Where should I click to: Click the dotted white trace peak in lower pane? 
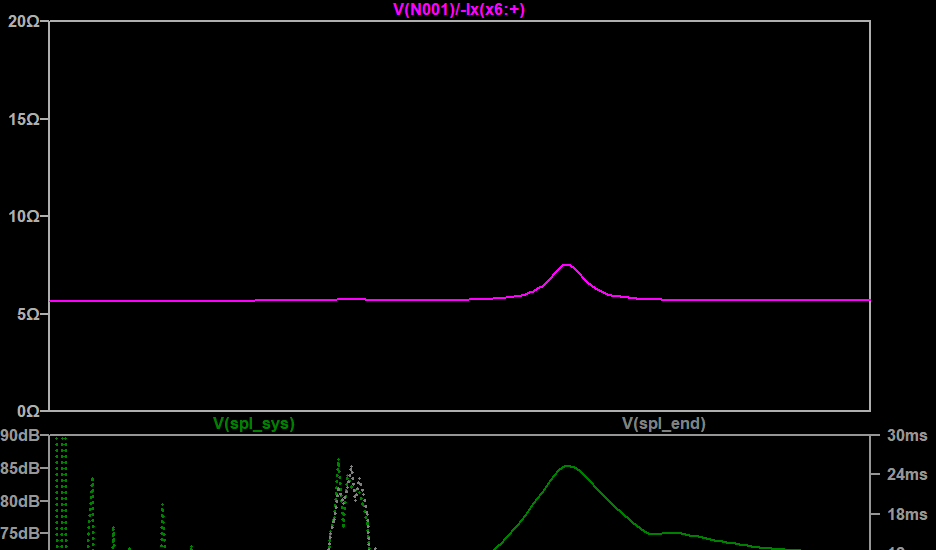(351, 468)
